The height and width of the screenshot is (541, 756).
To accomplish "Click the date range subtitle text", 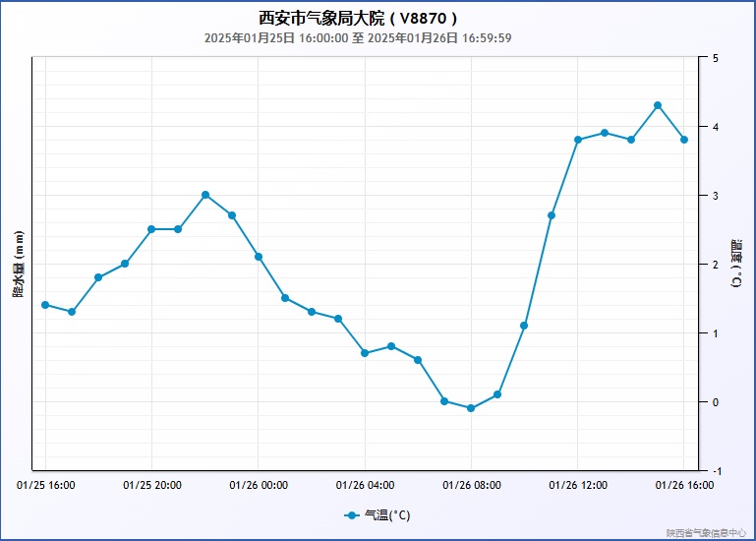I will click(x=358, y=38).
